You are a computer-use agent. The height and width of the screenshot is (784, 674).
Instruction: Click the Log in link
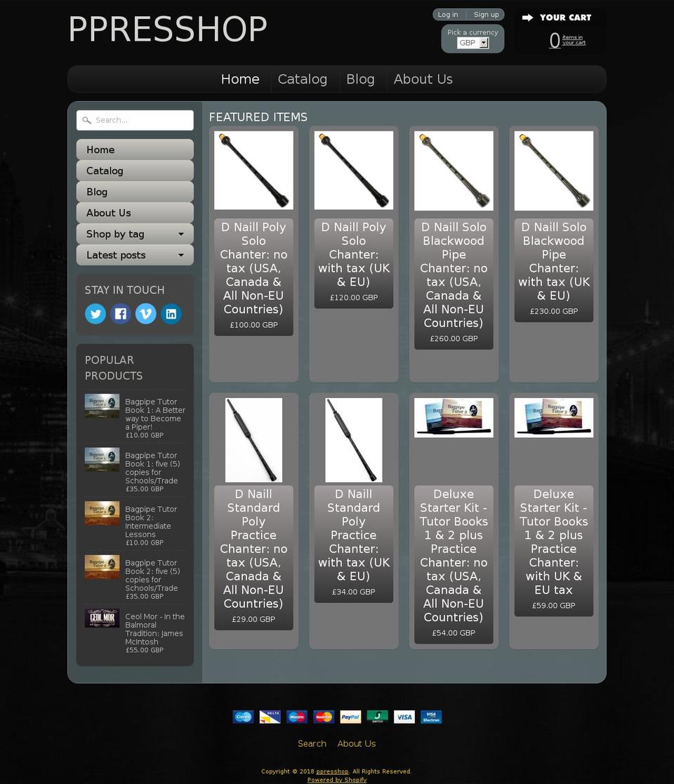(448, 15)
